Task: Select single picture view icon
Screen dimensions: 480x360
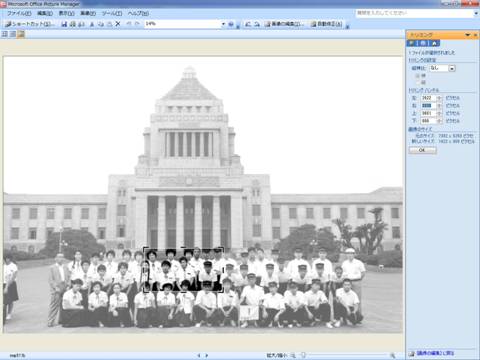Action: 21,34
